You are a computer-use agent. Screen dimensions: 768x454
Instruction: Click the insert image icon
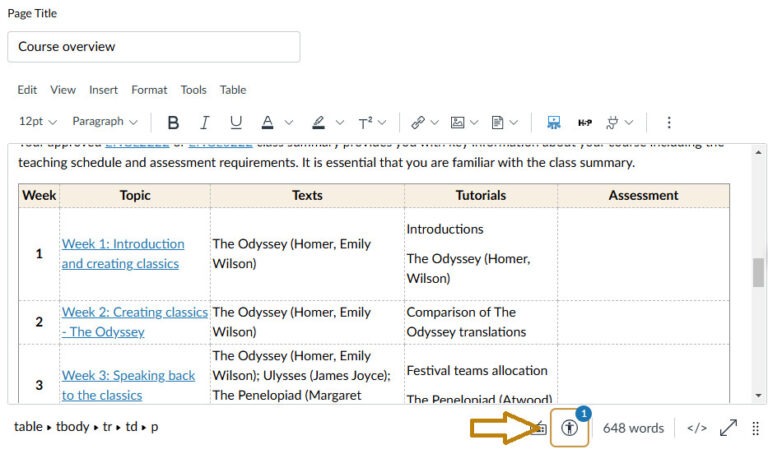click(x=457, y=122)
